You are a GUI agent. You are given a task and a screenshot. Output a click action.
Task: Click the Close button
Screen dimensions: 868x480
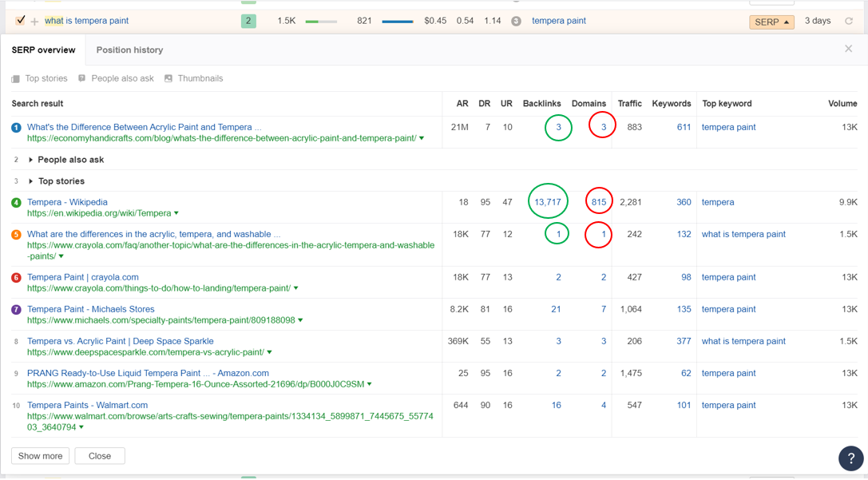(100, 456)
